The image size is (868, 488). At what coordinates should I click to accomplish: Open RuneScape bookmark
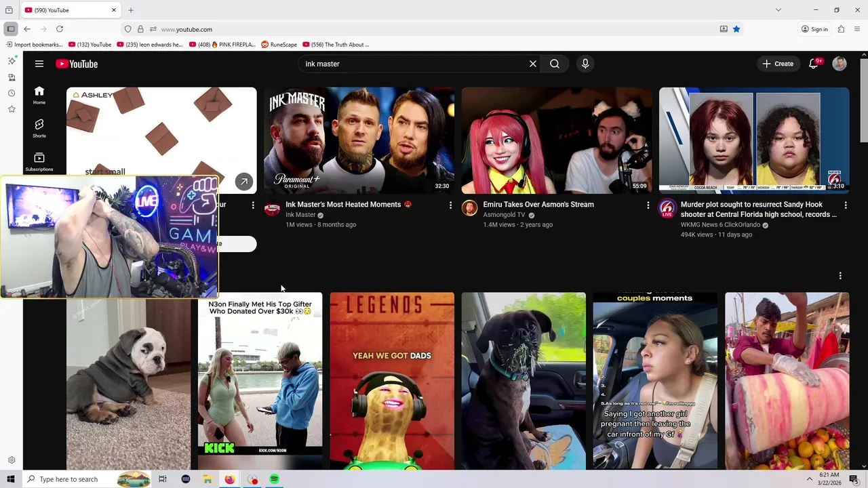click(x=279, y=45)
